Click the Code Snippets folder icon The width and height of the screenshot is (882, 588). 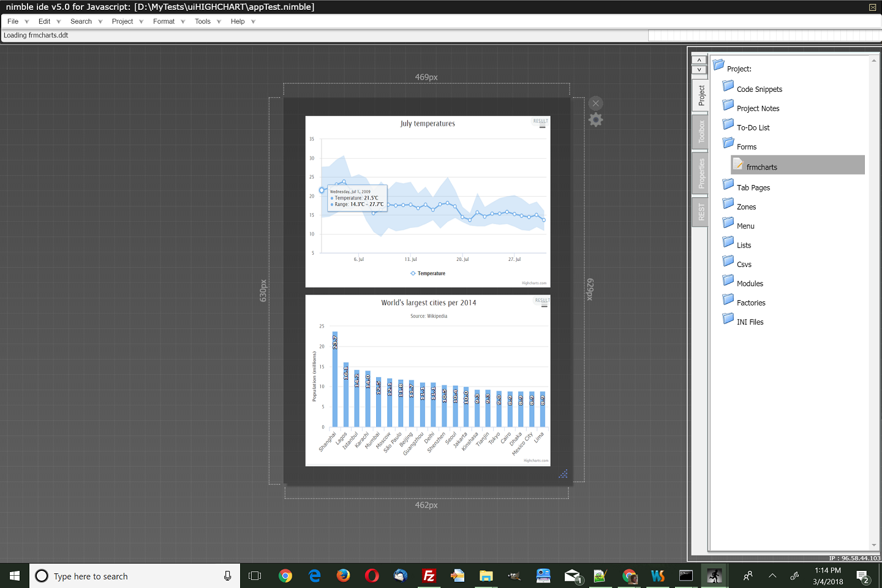pos(728,86)
